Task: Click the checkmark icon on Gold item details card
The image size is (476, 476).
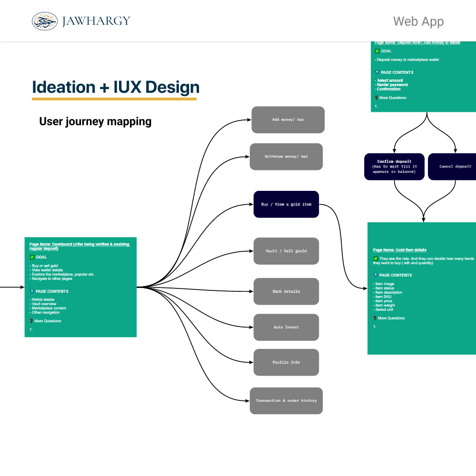Action: pyautogui.click(x=376, y=259)
